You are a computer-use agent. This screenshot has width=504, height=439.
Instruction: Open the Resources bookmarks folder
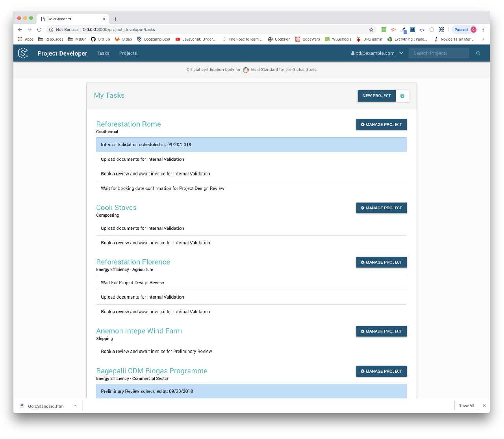pos(51,39)
